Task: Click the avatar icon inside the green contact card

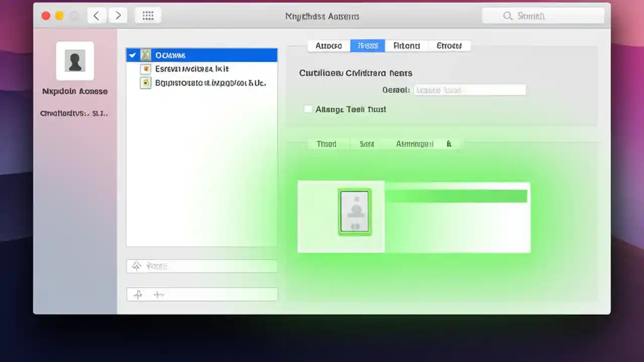Action: (x=355, y=211)
